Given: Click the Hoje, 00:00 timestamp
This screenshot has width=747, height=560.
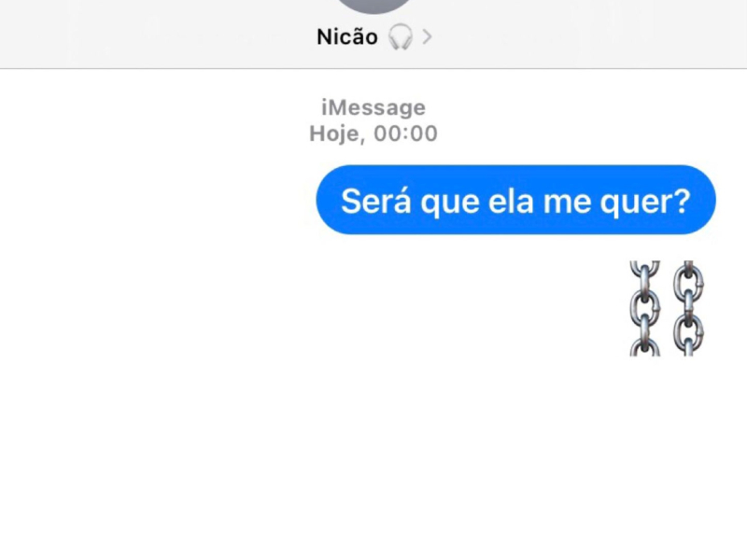Looking at the screenshot, I should (x=373, y=133).
